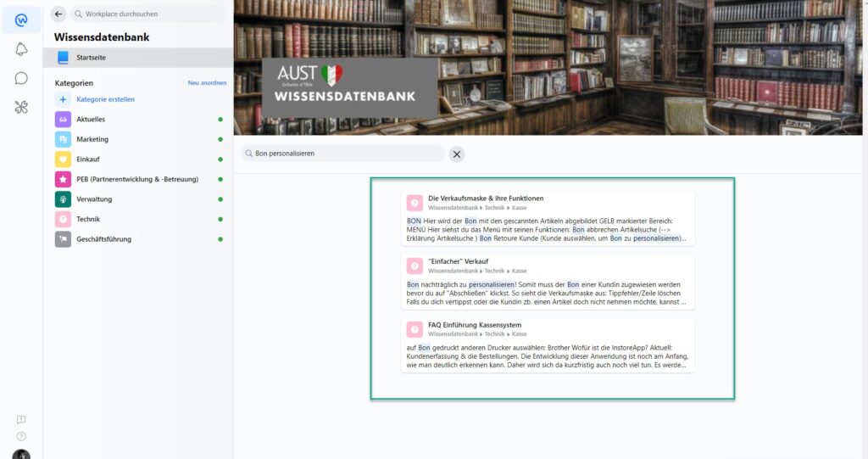The image size is (868, 459).
Task: Open the chat bubble icon
Action: point(21,78)
